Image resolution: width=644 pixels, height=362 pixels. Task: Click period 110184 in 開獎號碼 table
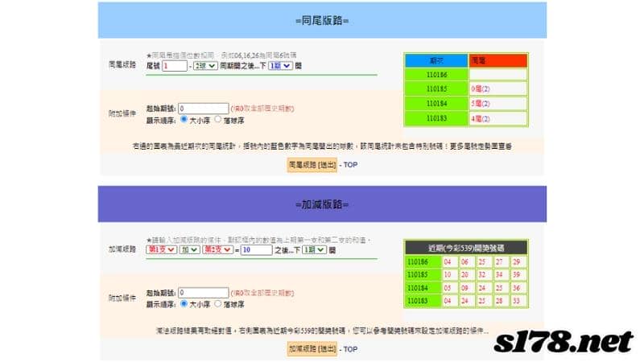(x=423, y=288)
